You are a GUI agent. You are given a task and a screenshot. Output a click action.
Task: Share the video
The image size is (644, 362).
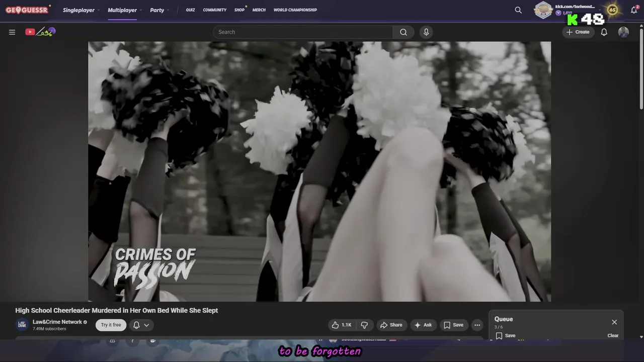391,325
